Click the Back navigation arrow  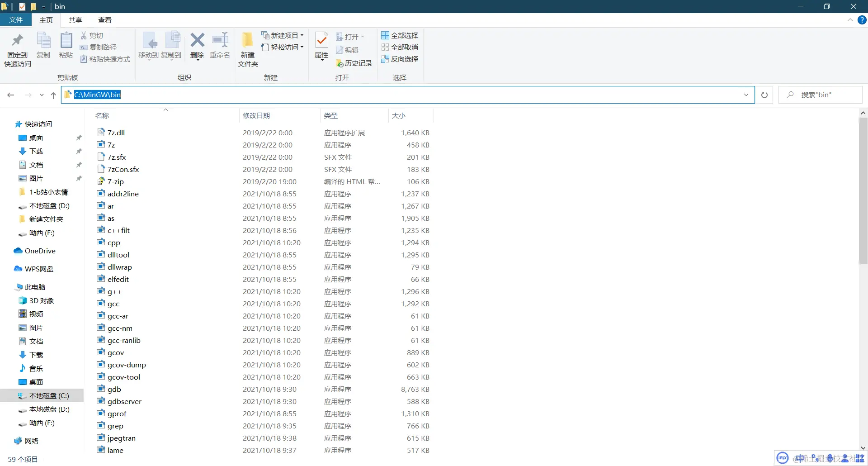[11, 95]
